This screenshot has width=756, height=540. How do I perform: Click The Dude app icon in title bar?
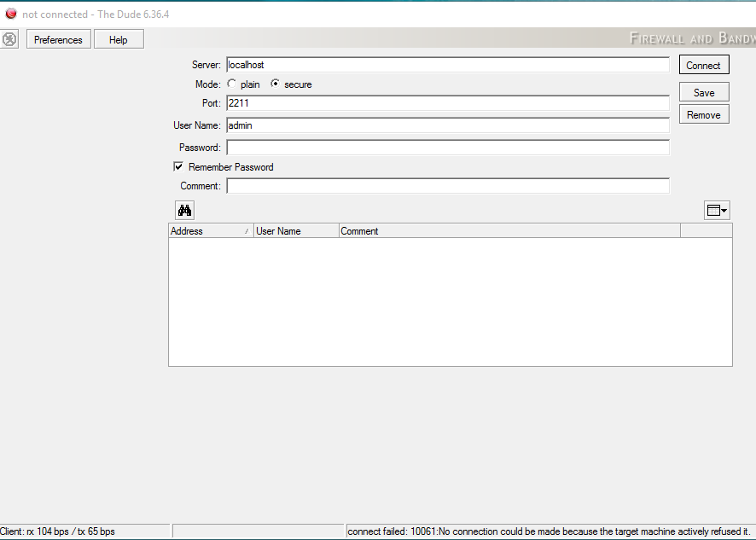(x=10, y=14)
